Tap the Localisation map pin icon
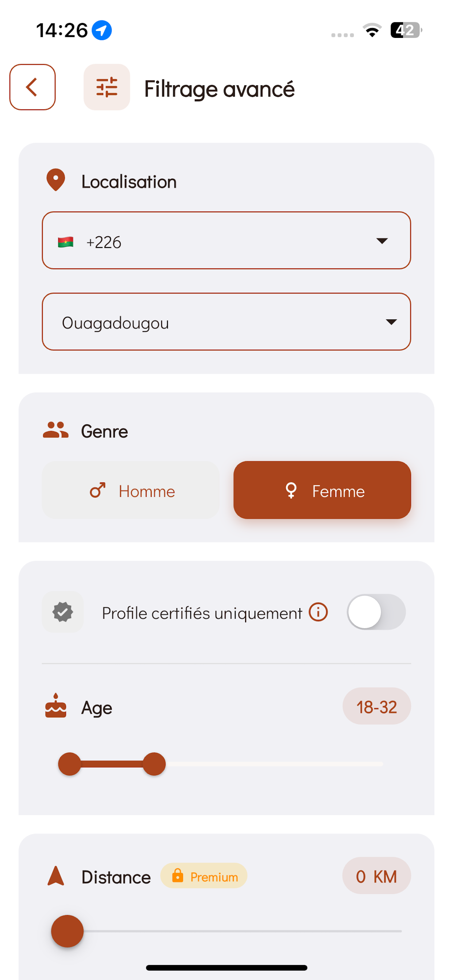The width and height of the screenshot is (453, 980). point(55,180)
